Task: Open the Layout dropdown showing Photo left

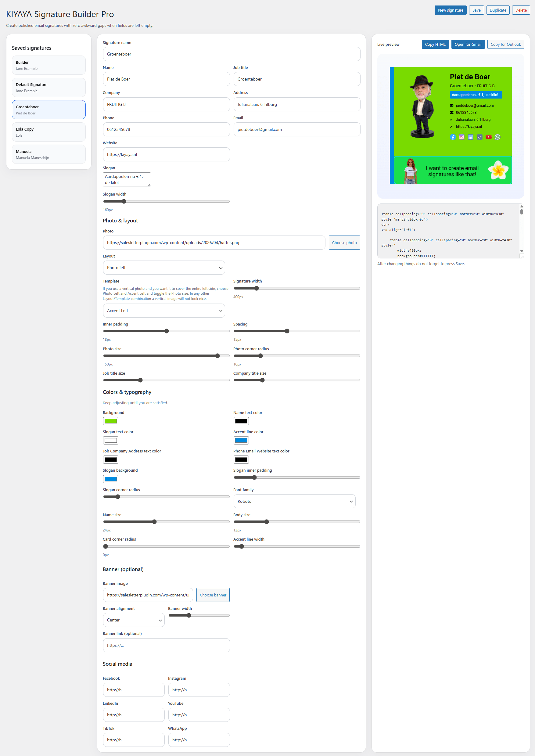Action: (164, 268)
